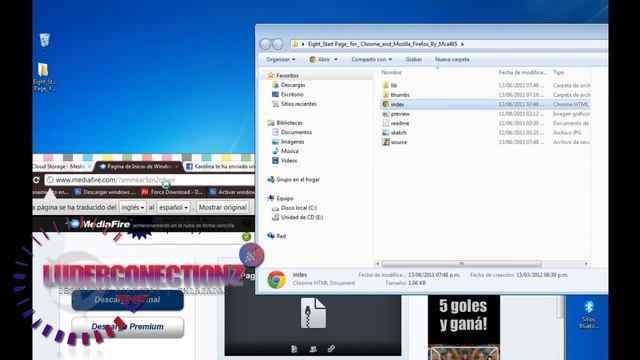Image resolution: width=640 pixels, height=360 pixels.
Task: Click the zip file icon
Action: click(313, 313)
